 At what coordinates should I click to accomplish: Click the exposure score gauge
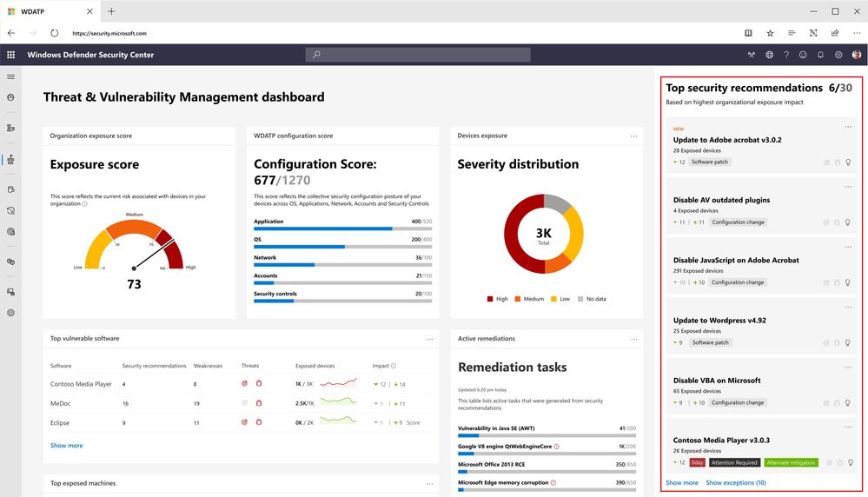134,245
